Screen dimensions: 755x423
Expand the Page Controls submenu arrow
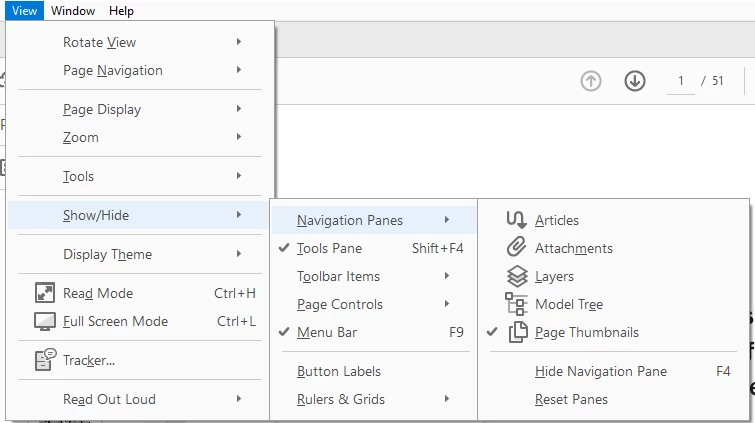[x=447, y=304]
